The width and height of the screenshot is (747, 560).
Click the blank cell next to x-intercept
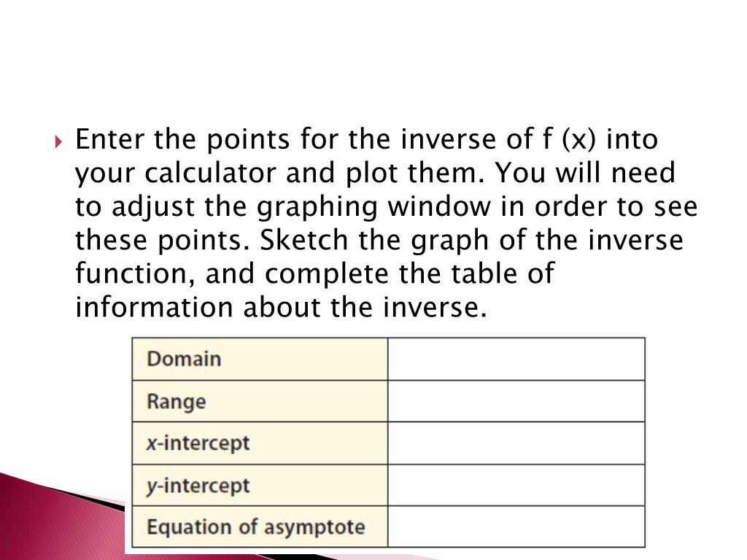[516, 443]
